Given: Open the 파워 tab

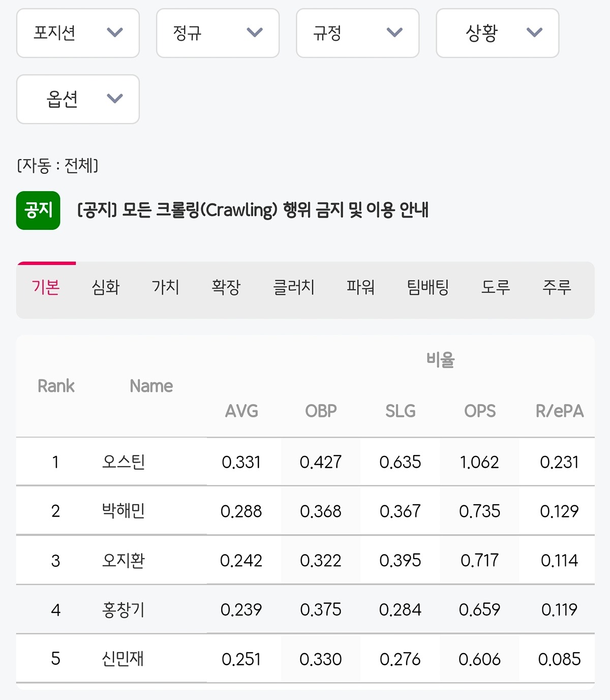Looking at the screenshot, I should point(360,287).
